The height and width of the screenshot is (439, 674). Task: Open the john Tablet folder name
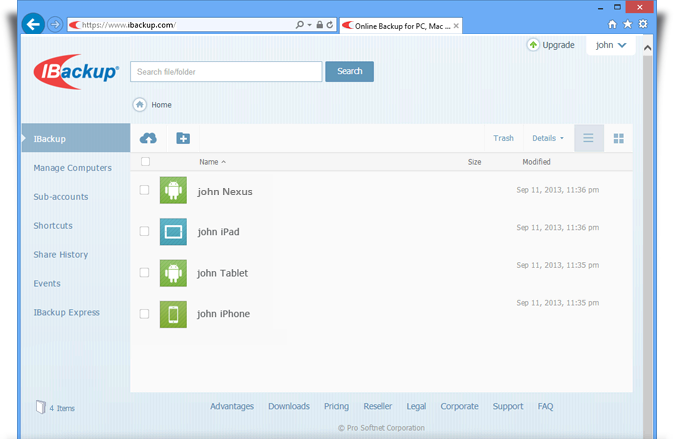222,273
